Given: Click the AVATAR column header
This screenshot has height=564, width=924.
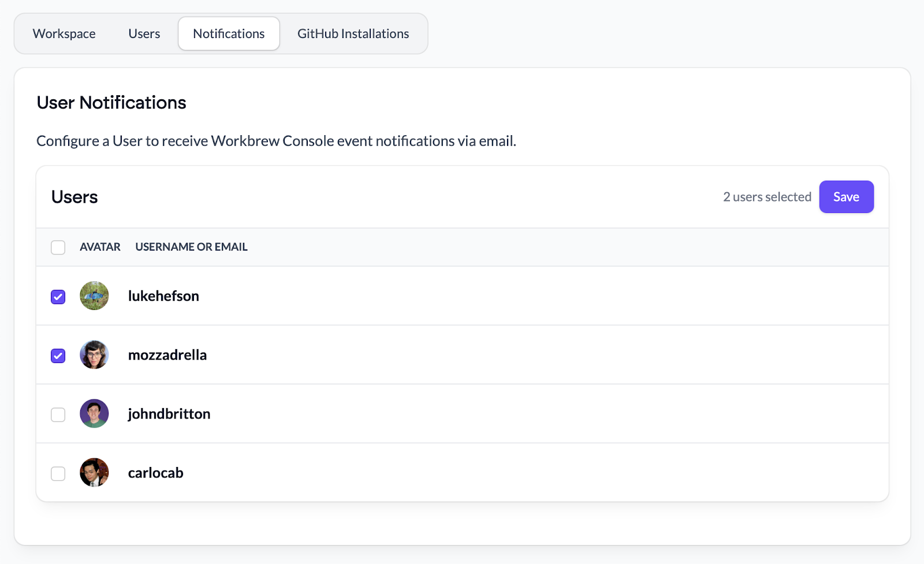Looking at the screenshot, I should pos(100,247).
